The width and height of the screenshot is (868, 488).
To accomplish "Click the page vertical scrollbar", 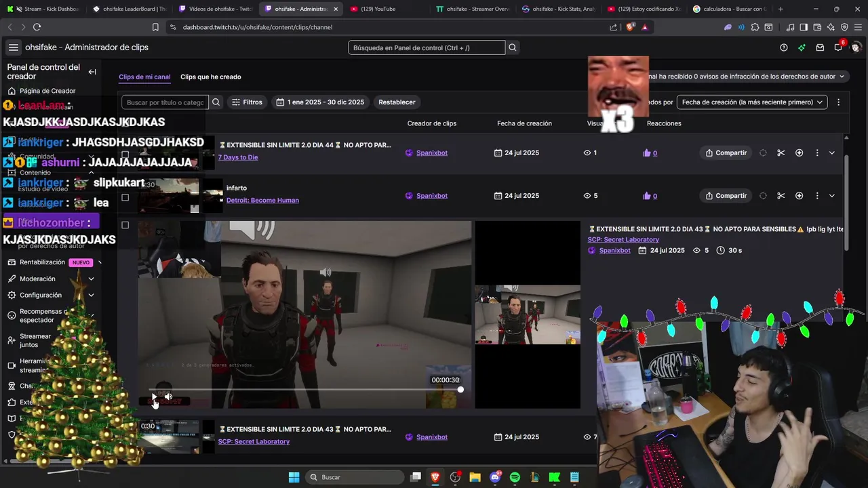I will pyautogui.click(x=846, y=203).
